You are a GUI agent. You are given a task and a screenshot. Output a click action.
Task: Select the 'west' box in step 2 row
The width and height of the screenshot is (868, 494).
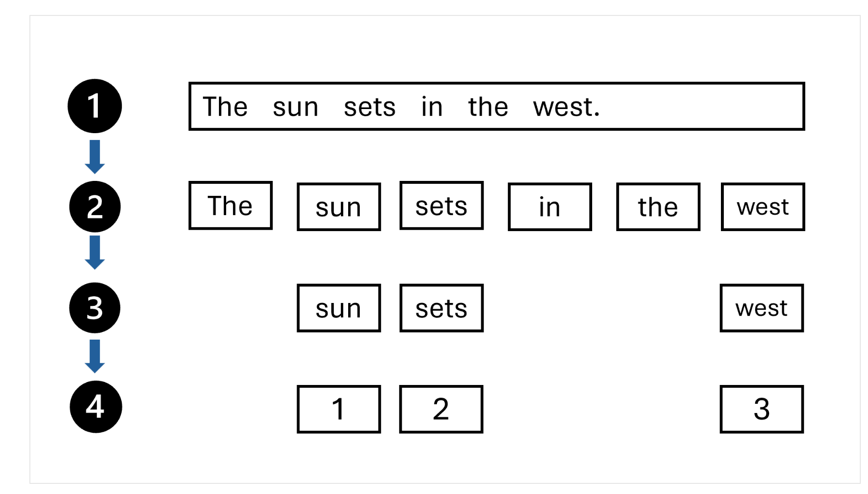pos(763,207)
